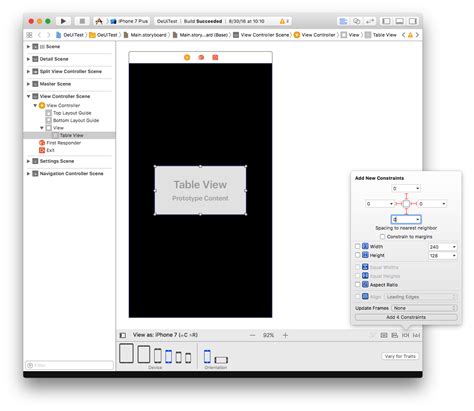The width and height of the screenshot is (474, 411).
Task: Open Height value 128 dropdown
Action: click(454, 256)
